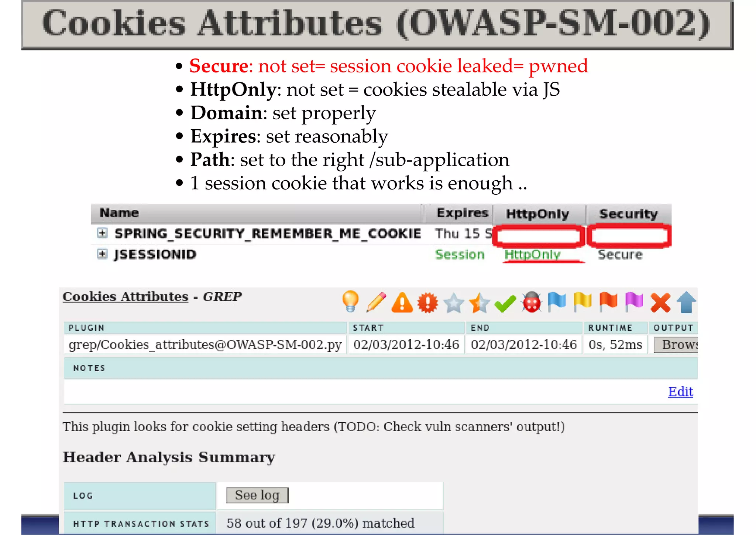Click the pencil edit icon
The image size is (756, 535).
tap(377, 302)
